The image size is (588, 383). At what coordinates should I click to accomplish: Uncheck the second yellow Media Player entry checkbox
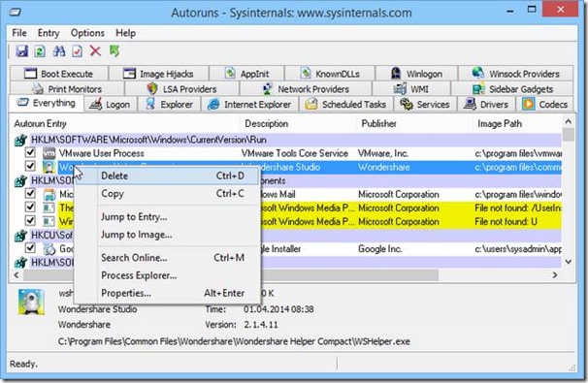tap(30, 220)
